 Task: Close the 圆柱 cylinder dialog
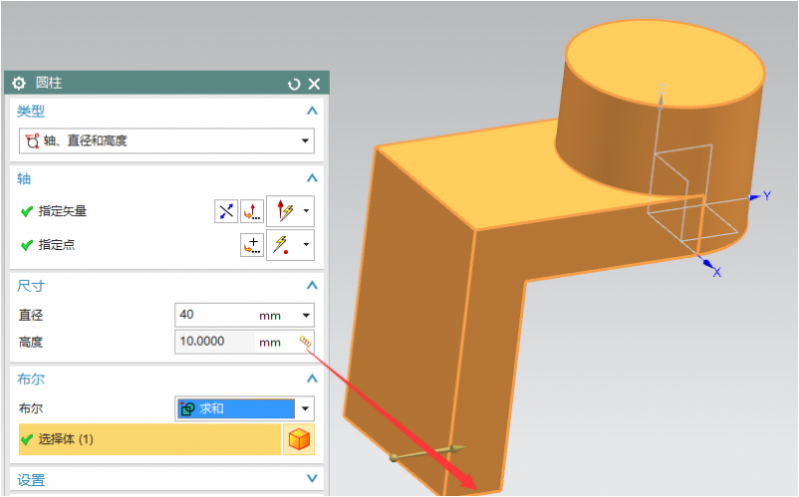click(313, 84)
